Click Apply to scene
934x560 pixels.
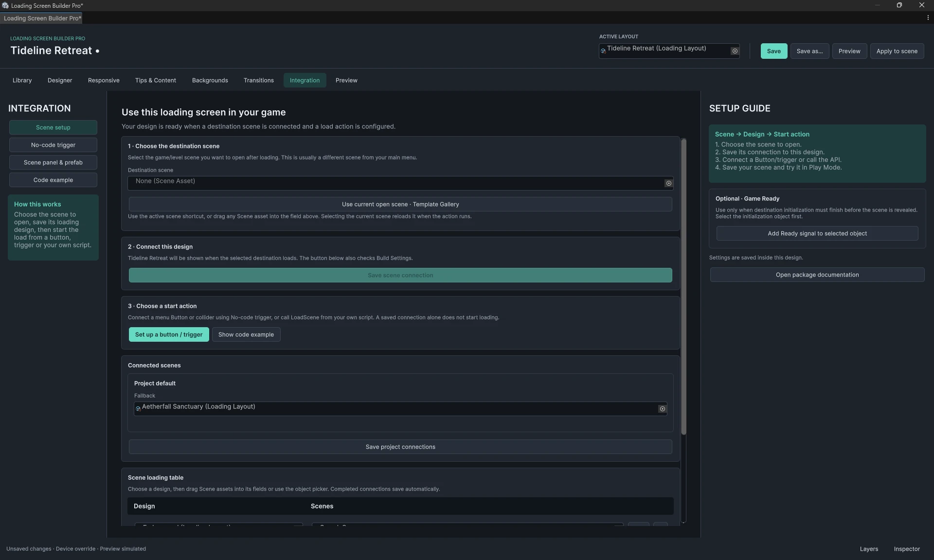point(897,51)
